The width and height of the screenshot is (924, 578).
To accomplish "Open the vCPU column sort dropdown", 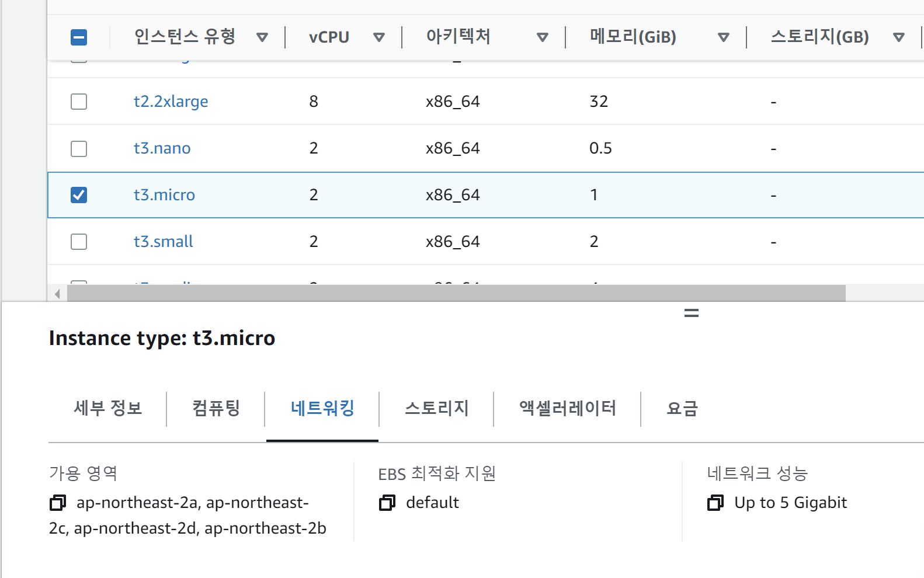I will [379, 37].
